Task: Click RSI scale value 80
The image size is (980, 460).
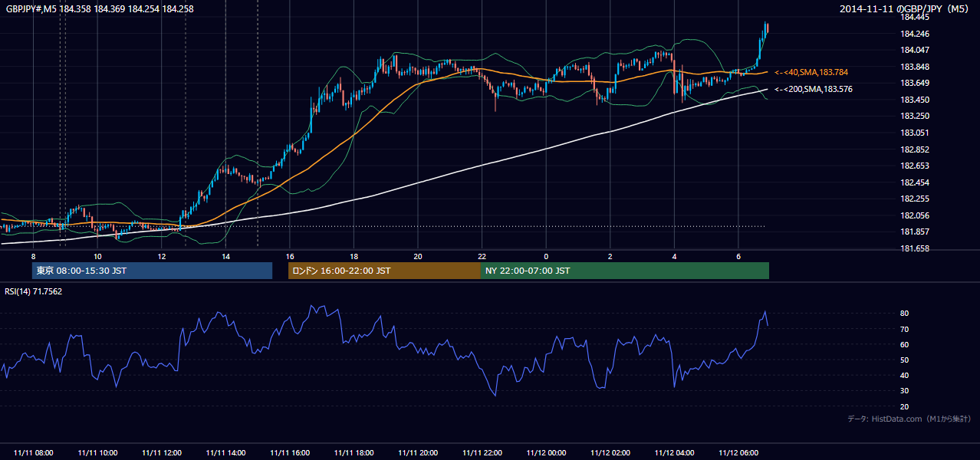Action: 905,314
